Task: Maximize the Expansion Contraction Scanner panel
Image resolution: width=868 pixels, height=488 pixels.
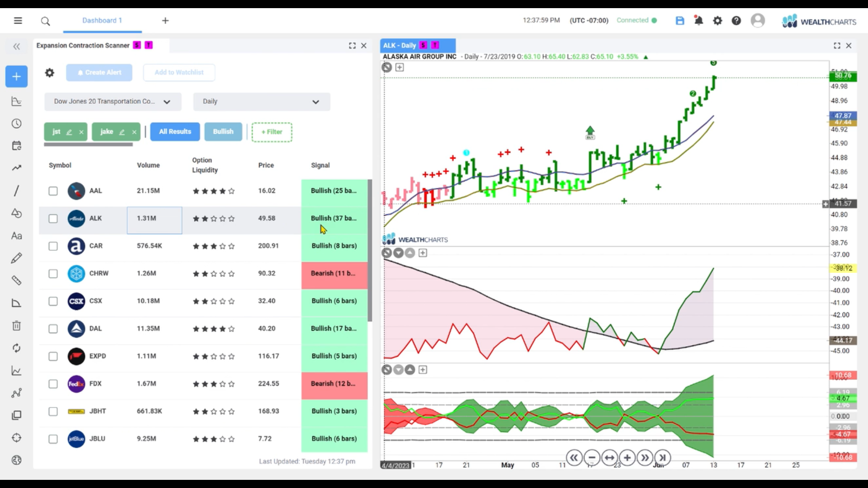Action: pyautogui.click(x=352, y=46)
